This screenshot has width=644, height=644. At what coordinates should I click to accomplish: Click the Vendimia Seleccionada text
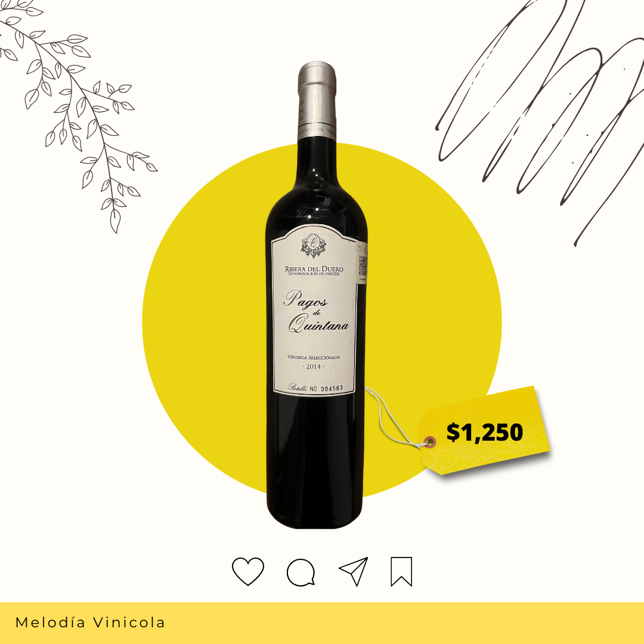(314, 357)
